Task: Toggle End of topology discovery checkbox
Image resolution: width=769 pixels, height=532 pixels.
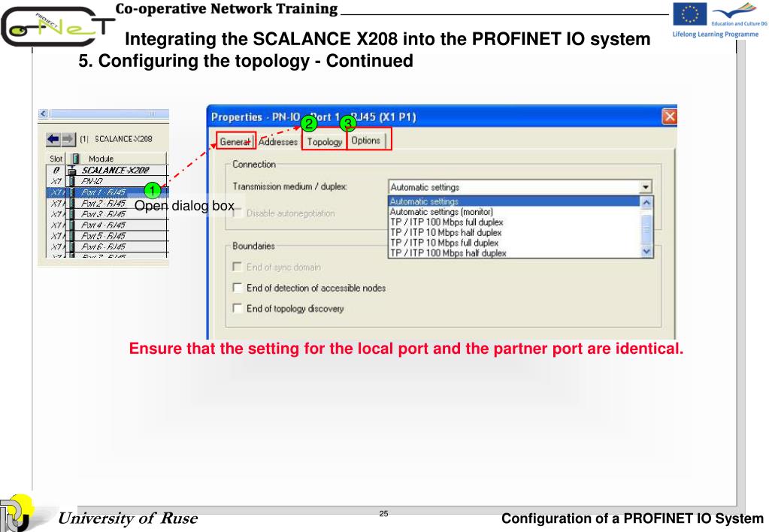Action: [x=238, y=308]
